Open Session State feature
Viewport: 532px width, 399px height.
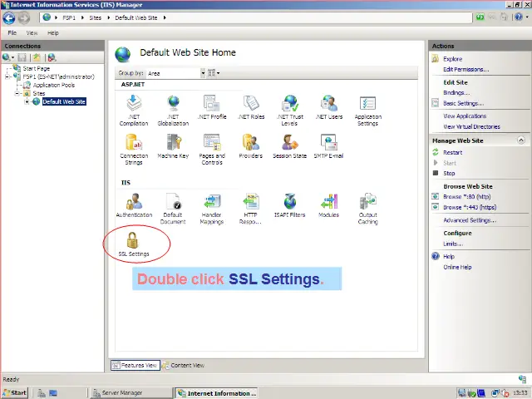pos(290,146)
